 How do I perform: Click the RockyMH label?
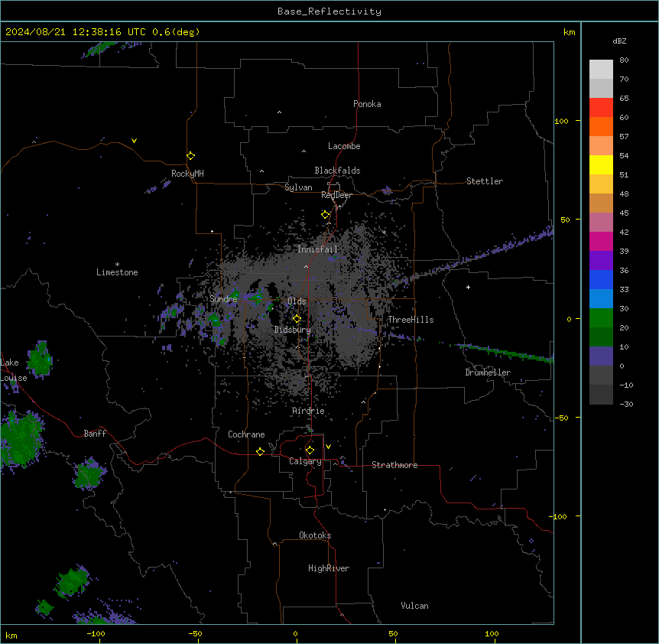click(187, 174)
